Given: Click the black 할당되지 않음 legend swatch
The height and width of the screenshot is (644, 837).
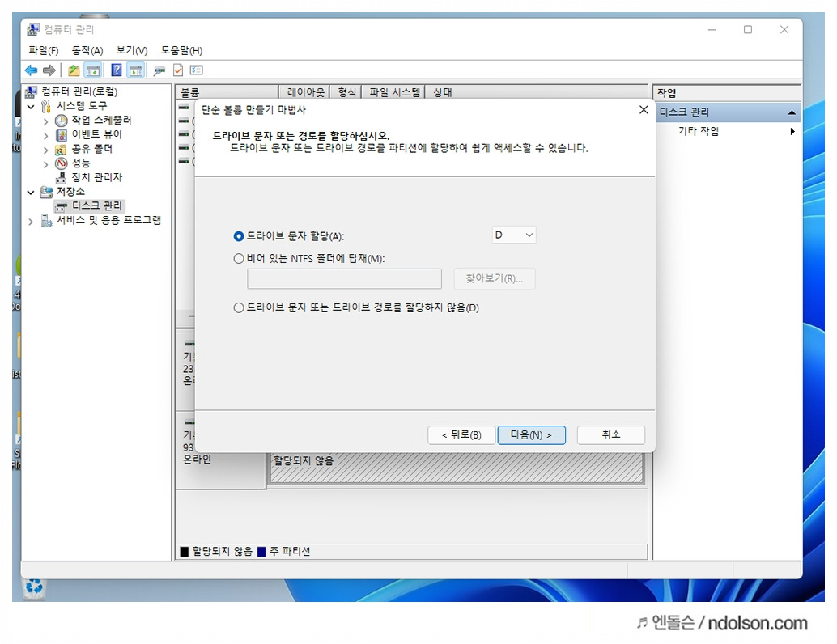Looking at the screenshot, I should pyautogui.click(x=185, y=552).
